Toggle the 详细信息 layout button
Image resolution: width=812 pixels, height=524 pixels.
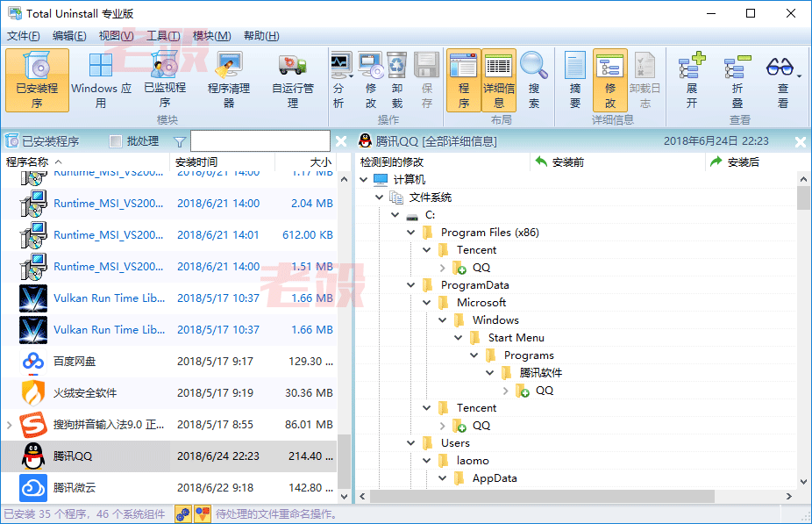[x=499, y=81]
